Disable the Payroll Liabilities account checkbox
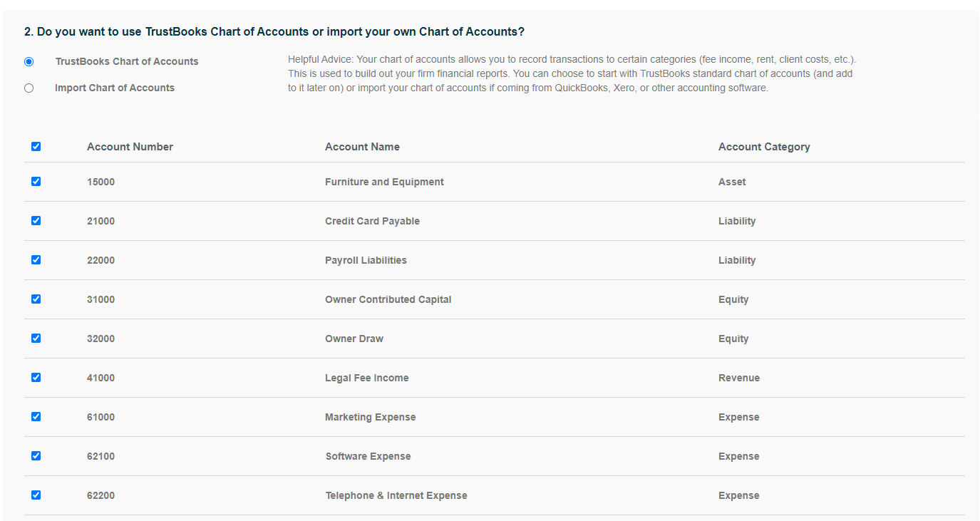Viewport: 980px width, 521px height. [x=36, y=259]
